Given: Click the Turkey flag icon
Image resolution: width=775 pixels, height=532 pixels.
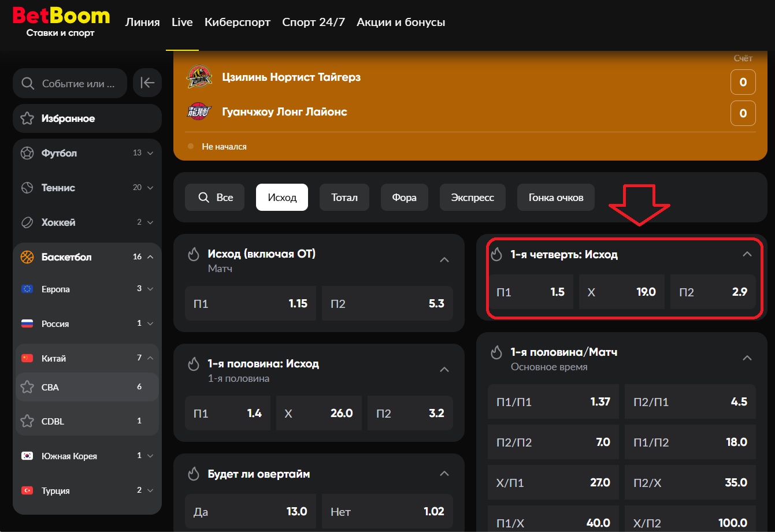Looking at the screenshot, I should (x=27, y=490).
